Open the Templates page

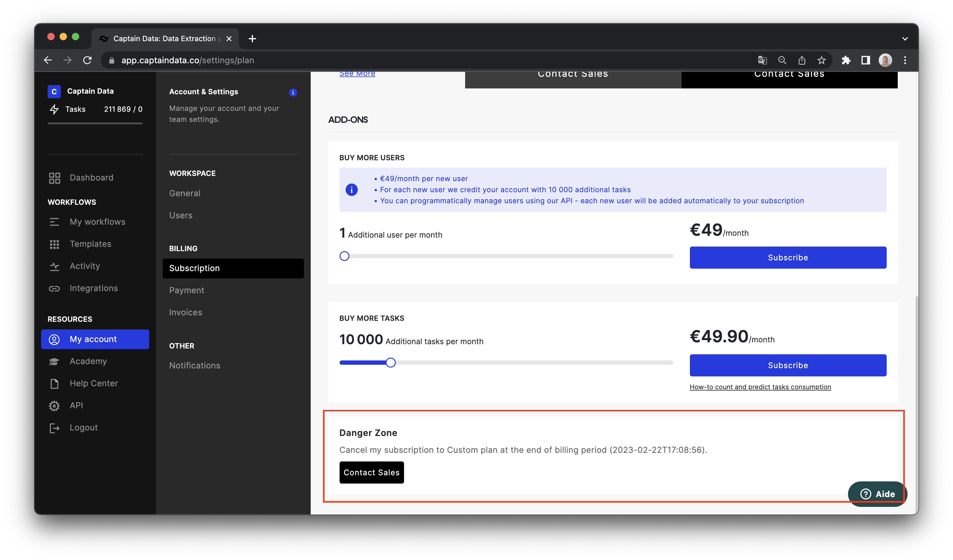[95, 244]
